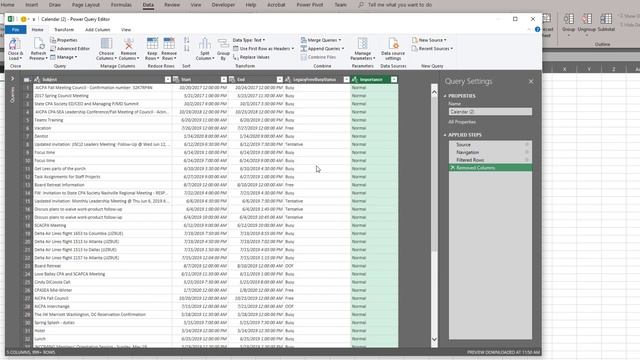
Task: Select the Filtered Rows applied step
Action: click(x=490, y=160)
